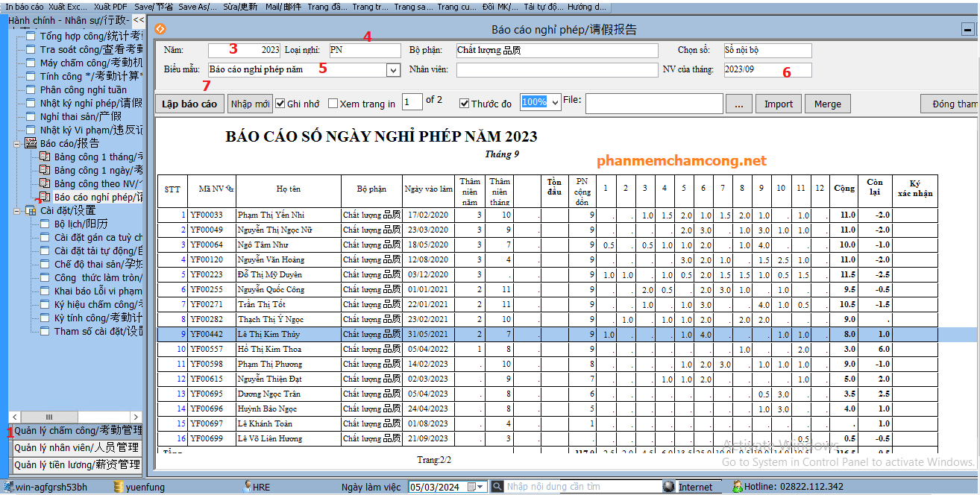This screenshot has width=980, height=495.
Task: Uncheck the Ghi nhớ checkbox
Action: (x=280, y=104)
